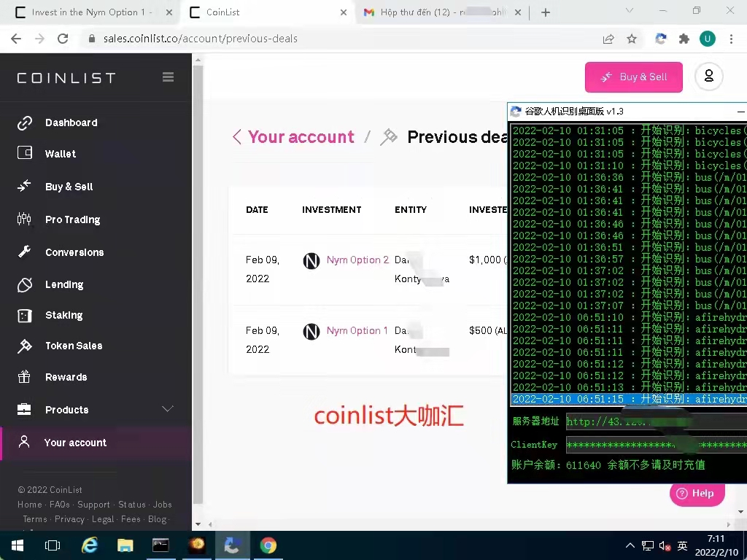Click the CoinList logo

(66, 78)
